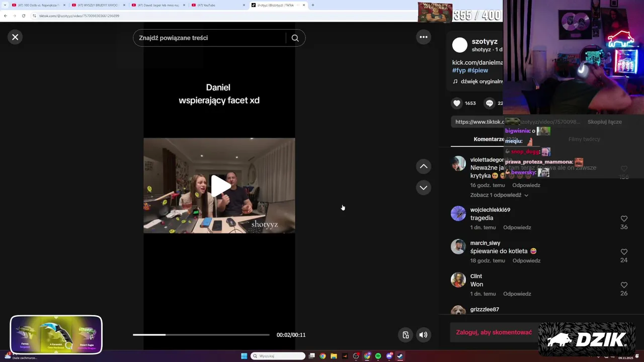Open the szotyyz profile avatar
The image size is (644, 362).
tap(459, 45)
